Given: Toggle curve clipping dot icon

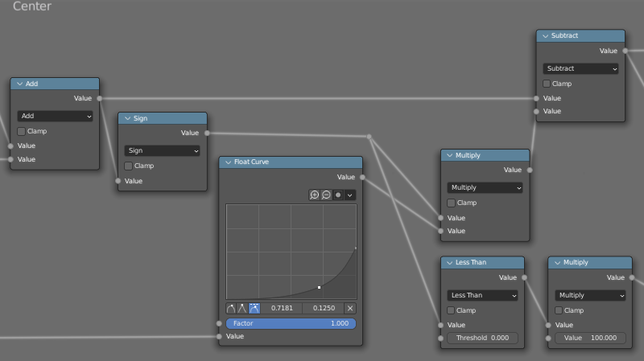Looking at the screenshot, I should click(x=338, y=195).
